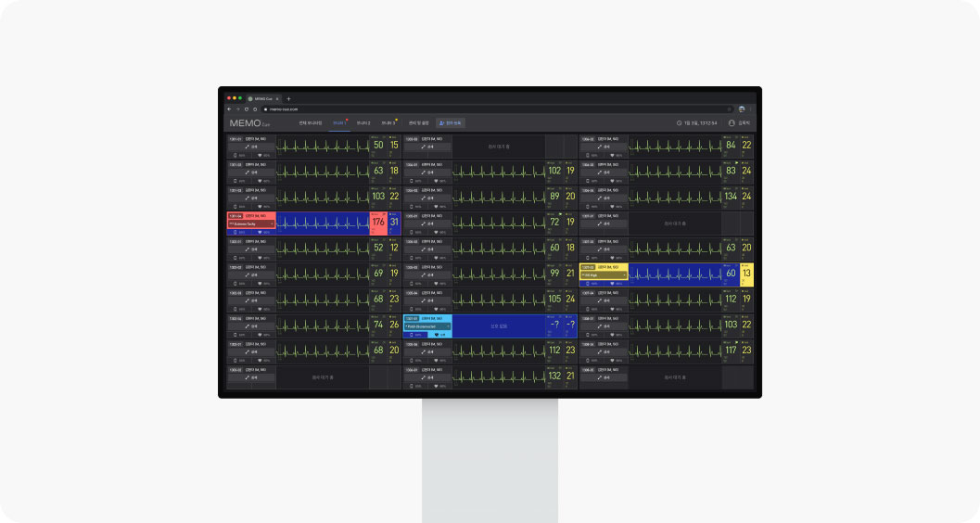Expand the Extreme Tachy alarm dropdown
The height and width of the screenshot is (523, 980).
[x=272, y=223]
